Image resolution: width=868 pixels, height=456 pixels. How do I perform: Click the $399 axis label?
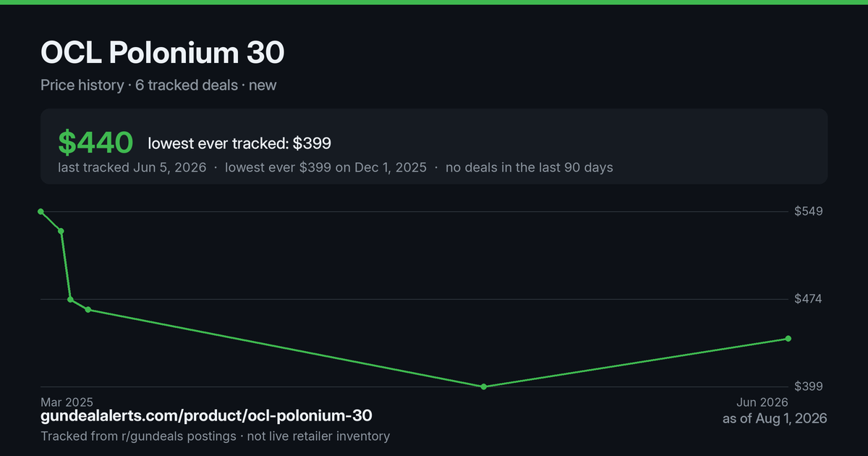coord(809,387)
